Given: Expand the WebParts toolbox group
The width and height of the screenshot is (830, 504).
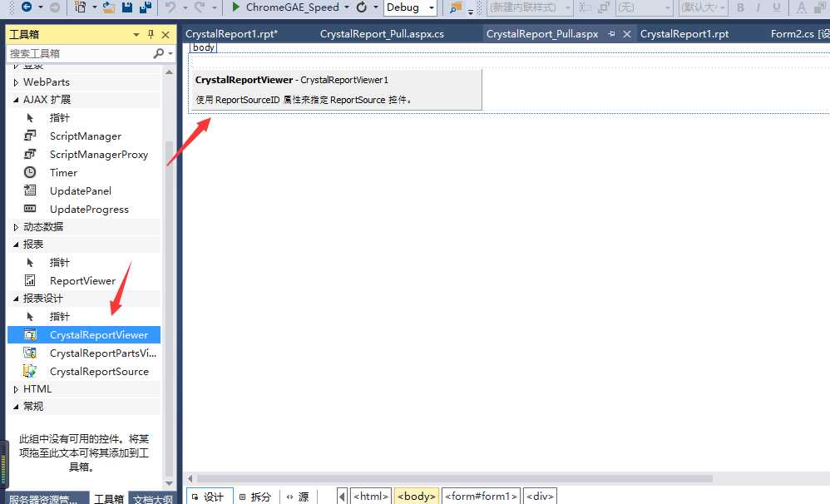Looking at the screenshot, I should coord(16,82).
